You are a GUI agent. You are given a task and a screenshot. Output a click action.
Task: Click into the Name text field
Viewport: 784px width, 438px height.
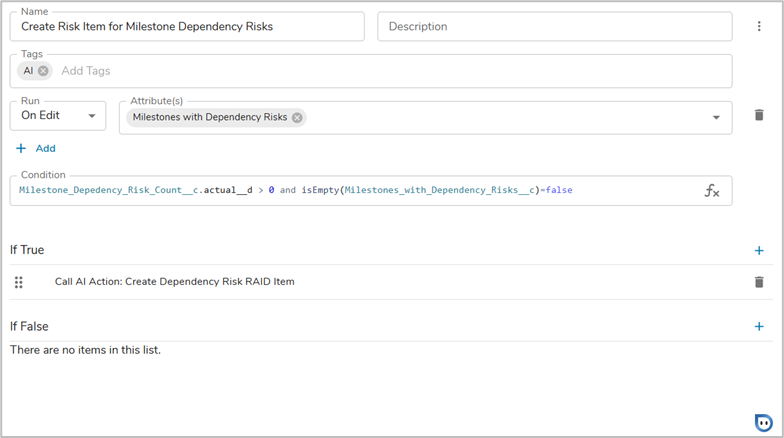(187, 27)
